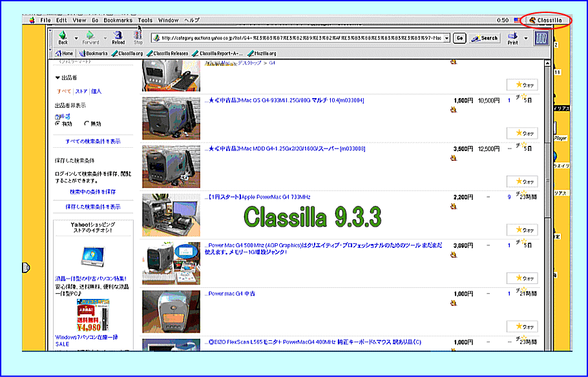Click the Classilla throbber logo icon
The image size is (588, 377).
pos(543,39)
